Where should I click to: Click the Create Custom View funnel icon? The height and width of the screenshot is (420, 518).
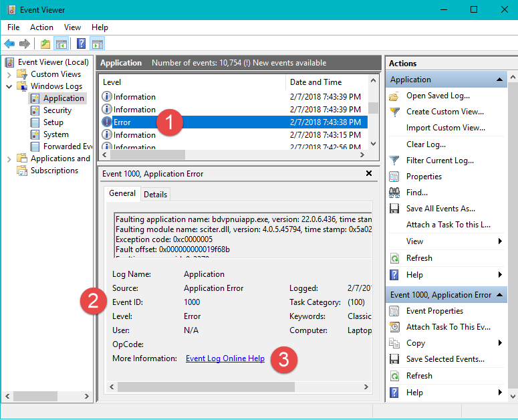click(394, 112)
